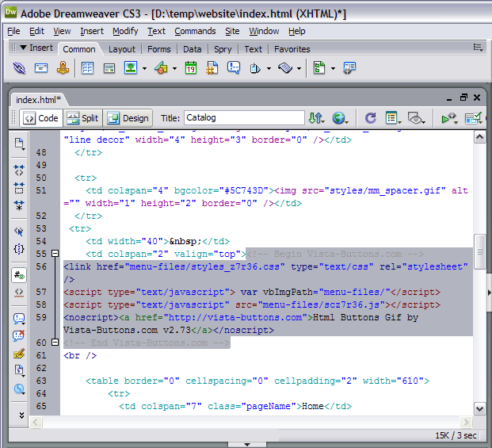Expand the side panel with the right-edge arrow
The height and width of the screenshot is (448, 492).
pos(489,293)
